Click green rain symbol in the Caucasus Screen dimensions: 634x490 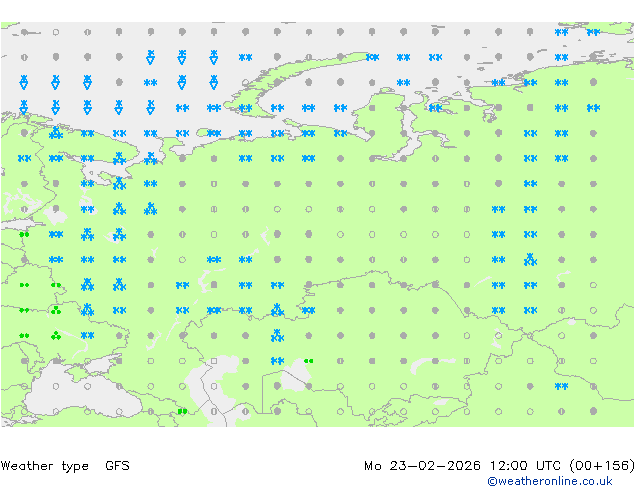point(182,412)
